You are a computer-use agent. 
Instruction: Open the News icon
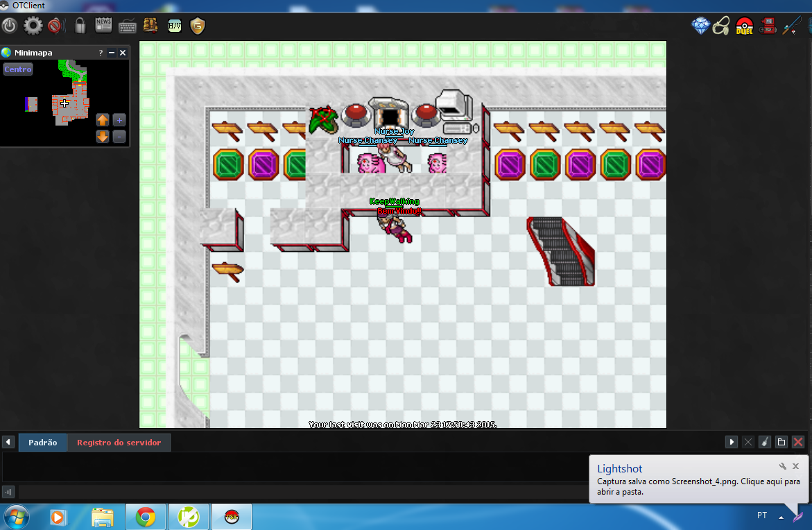[103, 26]
